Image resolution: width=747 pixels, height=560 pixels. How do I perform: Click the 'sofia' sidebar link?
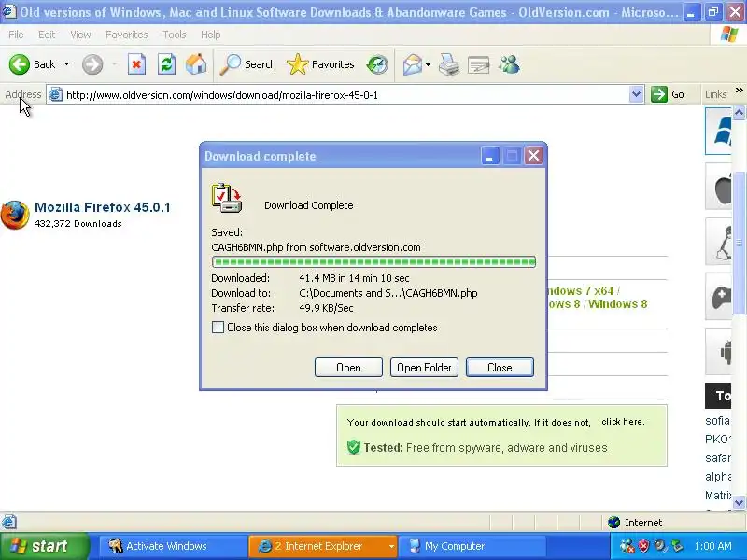click(717, 421)
